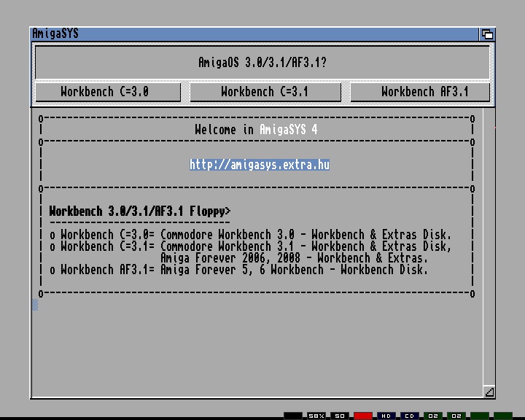Click the vertical scrollbar of the text area

tap(489, 246)
